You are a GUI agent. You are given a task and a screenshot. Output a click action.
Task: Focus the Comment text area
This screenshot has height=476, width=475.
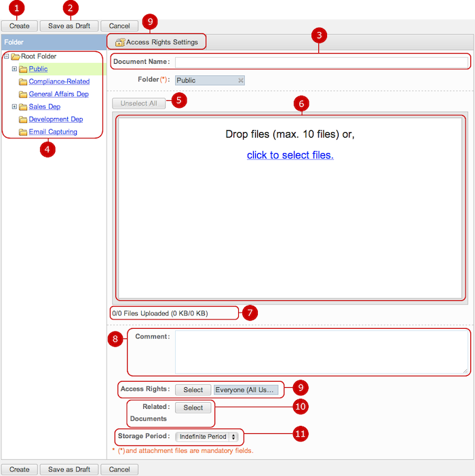(x=322, y=352)
